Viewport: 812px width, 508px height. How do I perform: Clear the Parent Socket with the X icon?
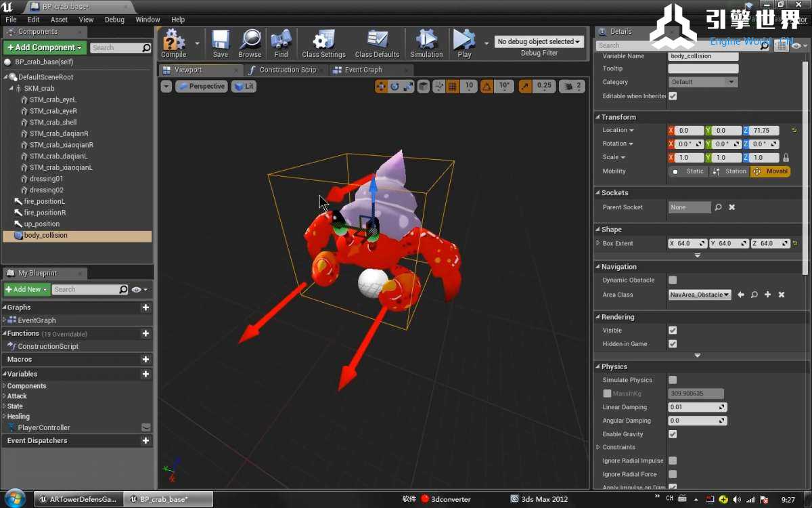[732, 207]
